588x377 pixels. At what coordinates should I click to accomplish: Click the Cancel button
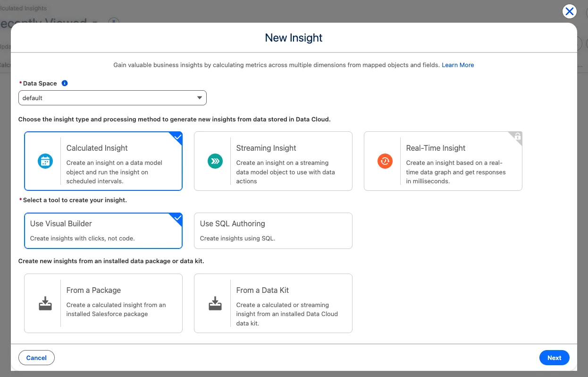36,358
